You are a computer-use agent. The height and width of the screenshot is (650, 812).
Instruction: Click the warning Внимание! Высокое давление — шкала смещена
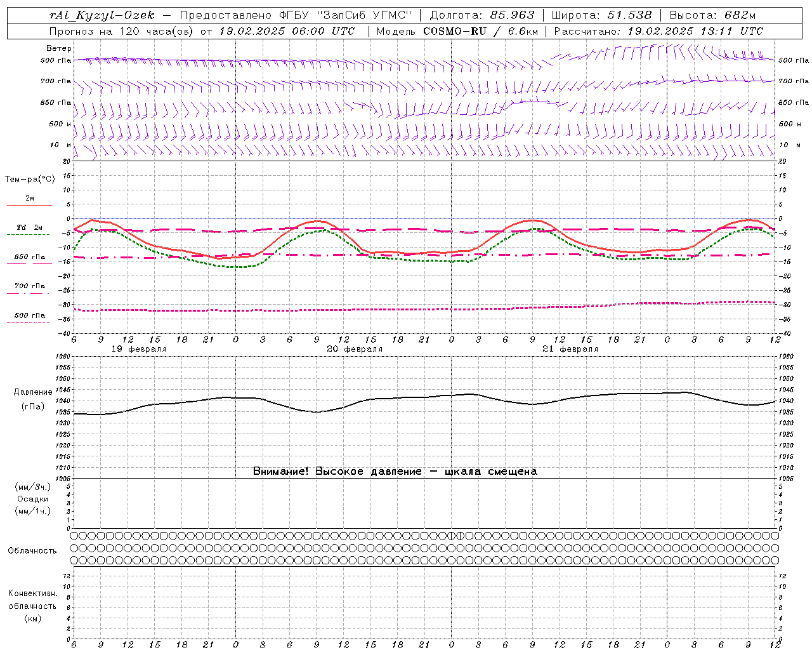tap(395, 471)
